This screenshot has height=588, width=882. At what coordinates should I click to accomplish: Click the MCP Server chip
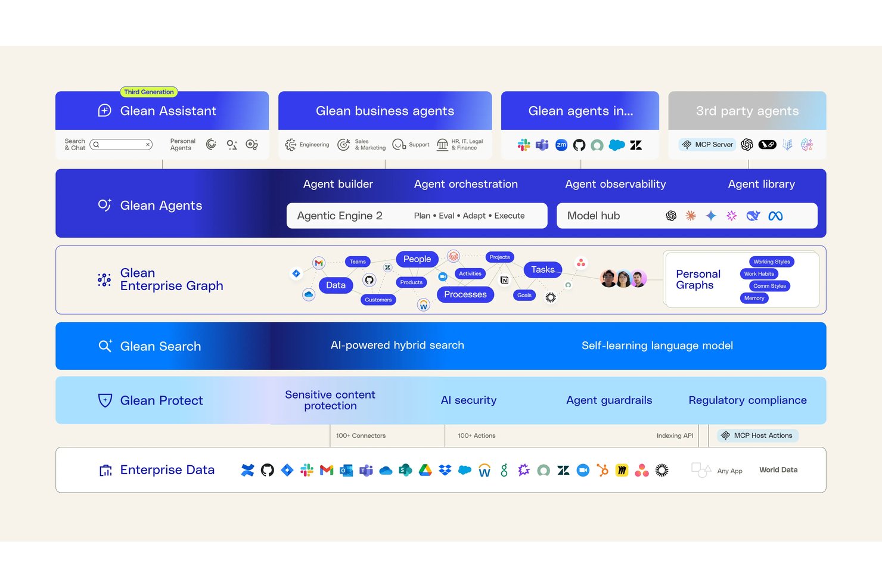[708, 145]
